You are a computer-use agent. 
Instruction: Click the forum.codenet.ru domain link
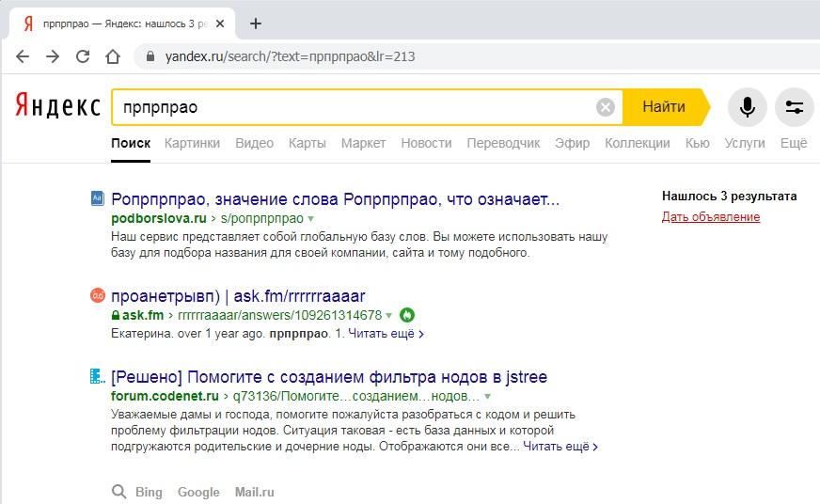tap(165, 396)
